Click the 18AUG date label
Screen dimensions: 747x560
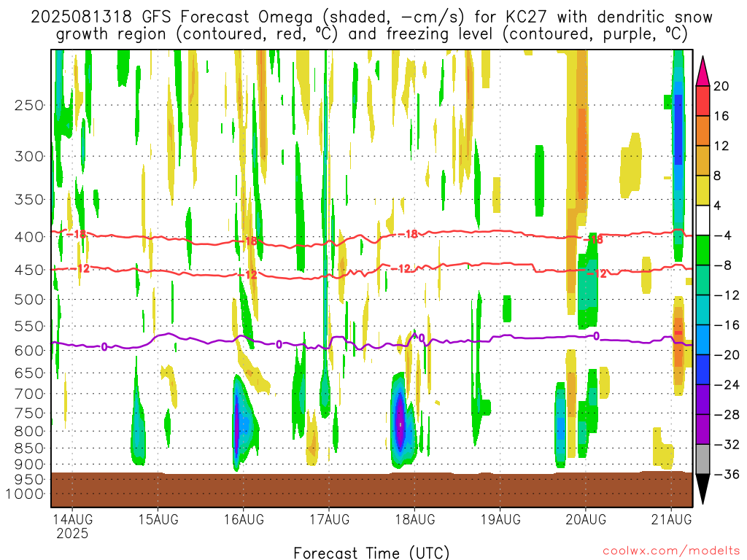(415, 518)
